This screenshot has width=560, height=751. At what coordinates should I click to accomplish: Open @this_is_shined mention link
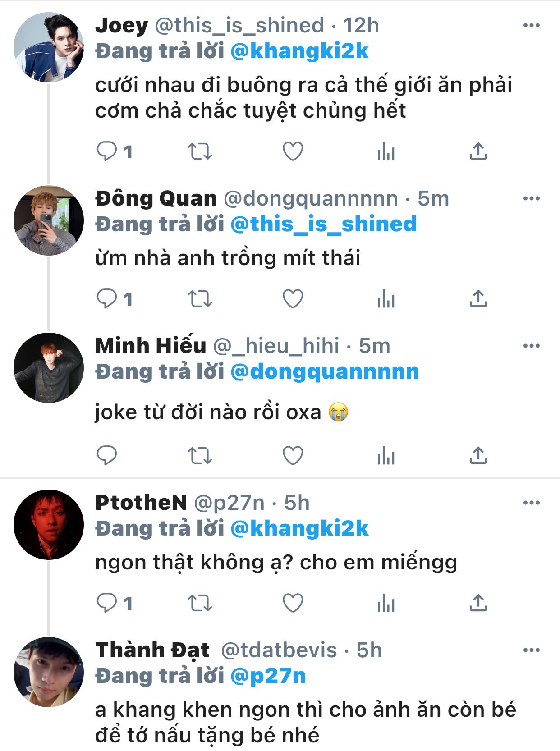(323, 224)
